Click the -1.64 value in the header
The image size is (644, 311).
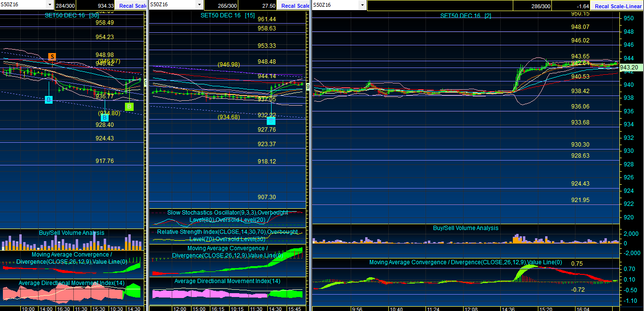[x=583, y=6]
